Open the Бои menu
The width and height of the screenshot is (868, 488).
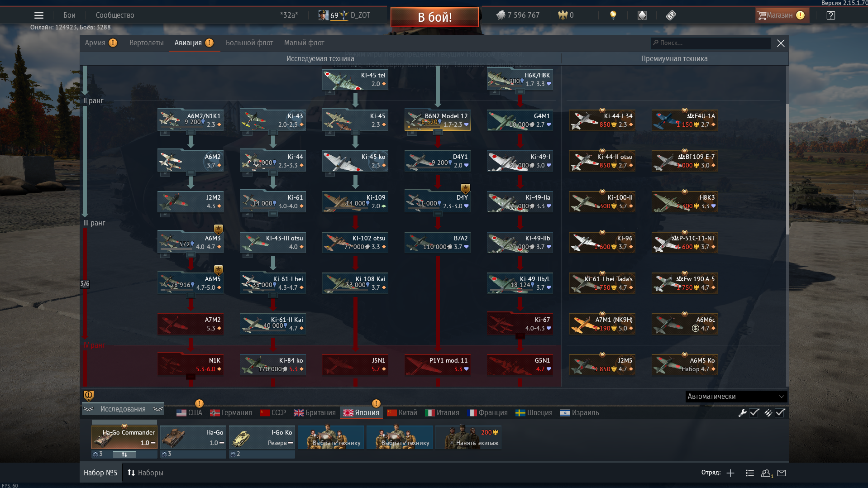[69, 15]
